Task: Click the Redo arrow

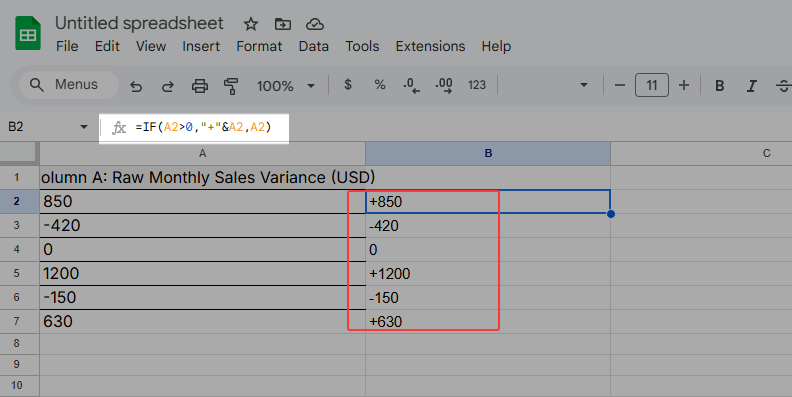Action: [167, 86]
